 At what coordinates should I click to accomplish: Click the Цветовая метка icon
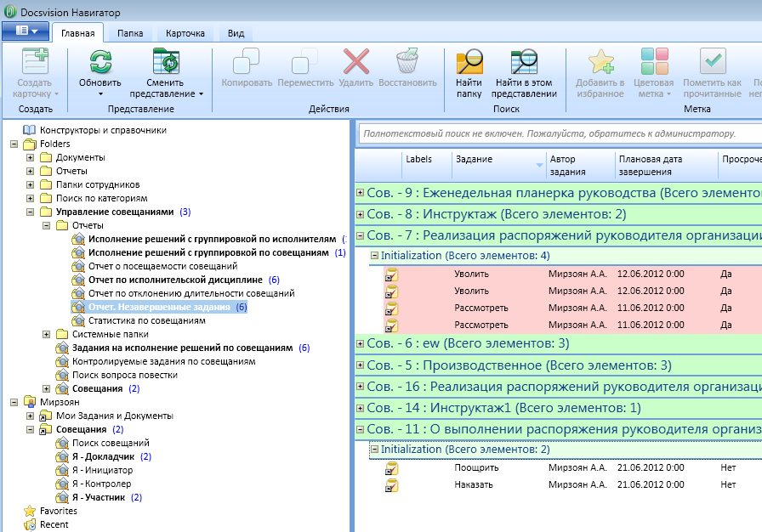654,61
